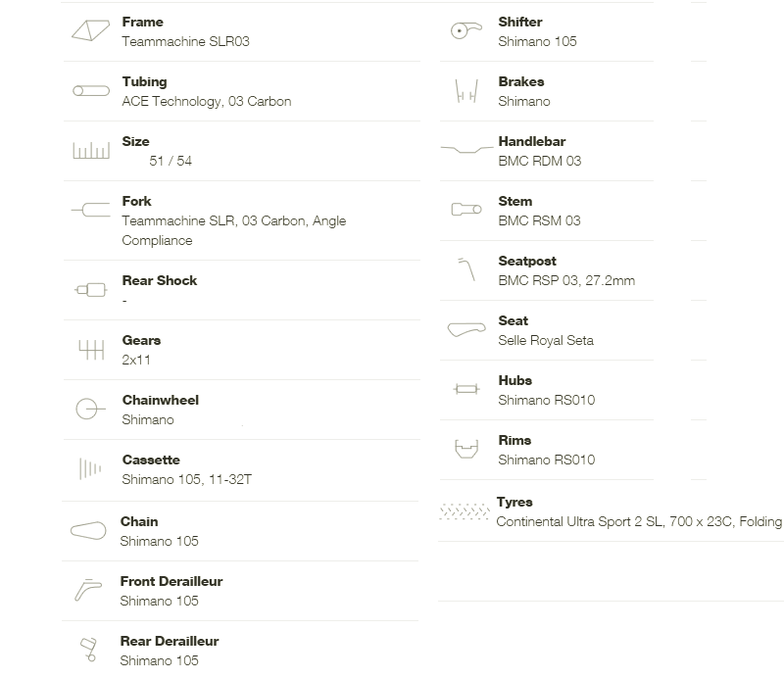784x679 pixels.
Task: Click the Tubing pill-shaped icon
Action: coord(91,90)
